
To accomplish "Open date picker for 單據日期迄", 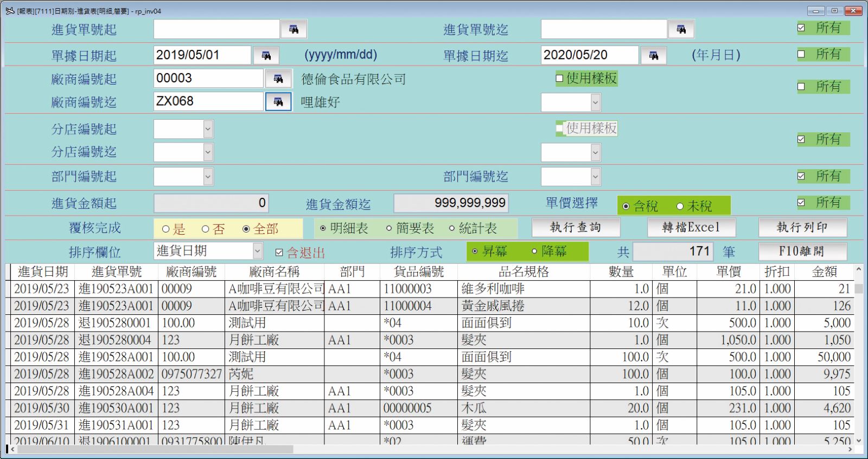I will (x=653, y=55).
